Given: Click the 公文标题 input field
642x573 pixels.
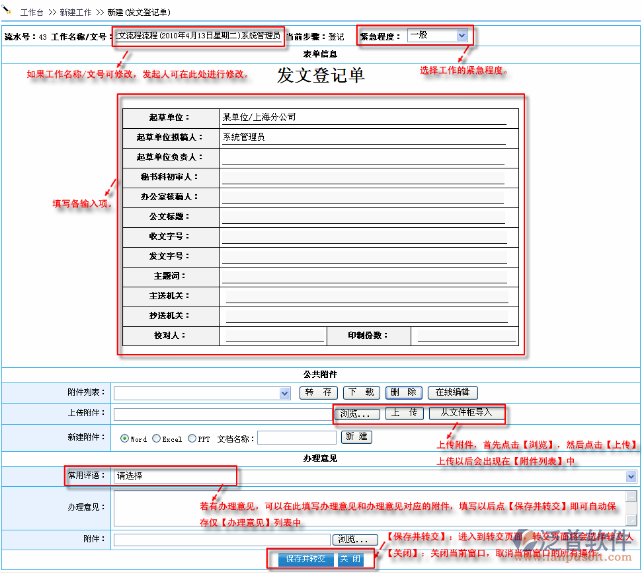Looking at the screenshot, I should [363, 216].
